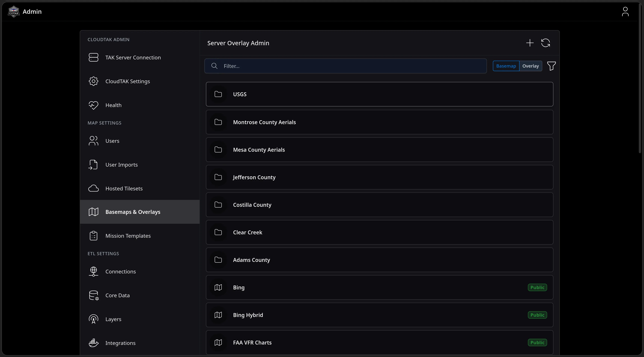Click the Core Data database icon
The height and width of the screenshot is (357, 644).
94,295
